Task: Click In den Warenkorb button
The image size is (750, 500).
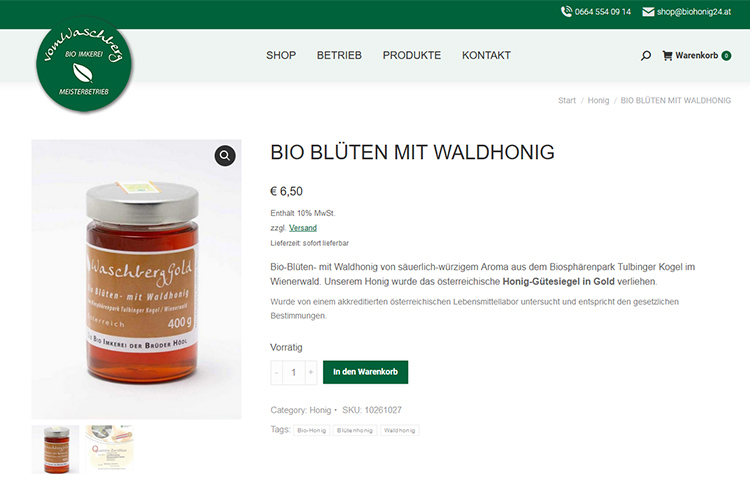Action: [x=365, y=372]
